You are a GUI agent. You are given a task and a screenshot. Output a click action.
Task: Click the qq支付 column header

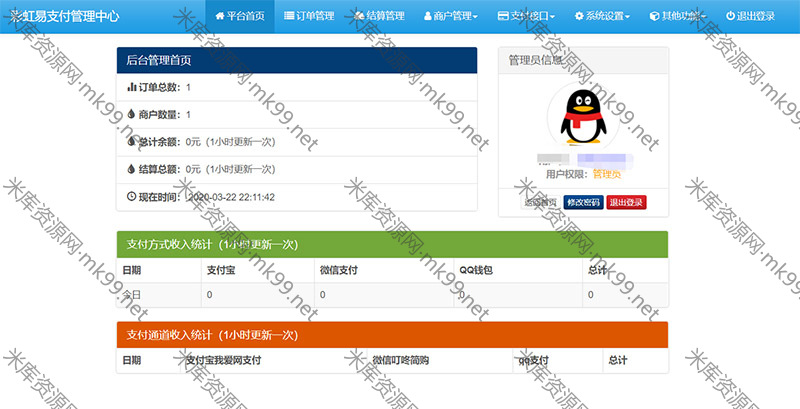pos(533,361)
